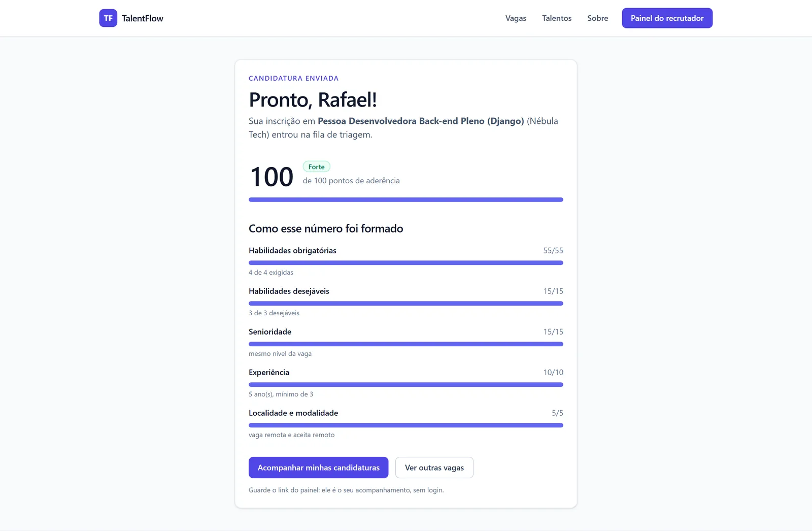The height and width of the screenshot is (531, 812).
Task: Click the Experiência progress bar
Action: point(406,384)
